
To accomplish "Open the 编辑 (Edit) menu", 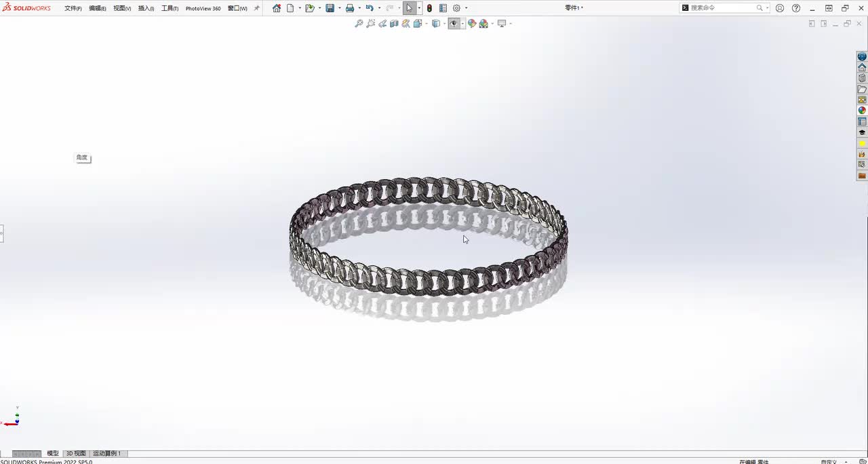I will pyautogui.click(x=98, y=8).
